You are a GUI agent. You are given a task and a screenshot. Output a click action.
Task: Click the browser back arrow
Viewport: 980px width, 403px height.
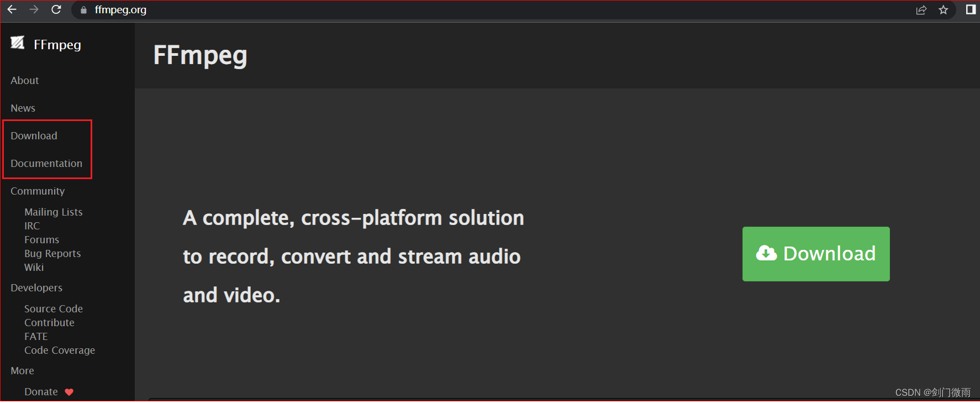pos(12,9)
